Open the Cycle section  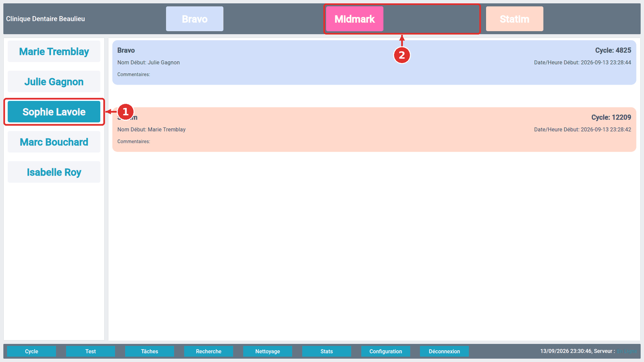tap(32, 351)
